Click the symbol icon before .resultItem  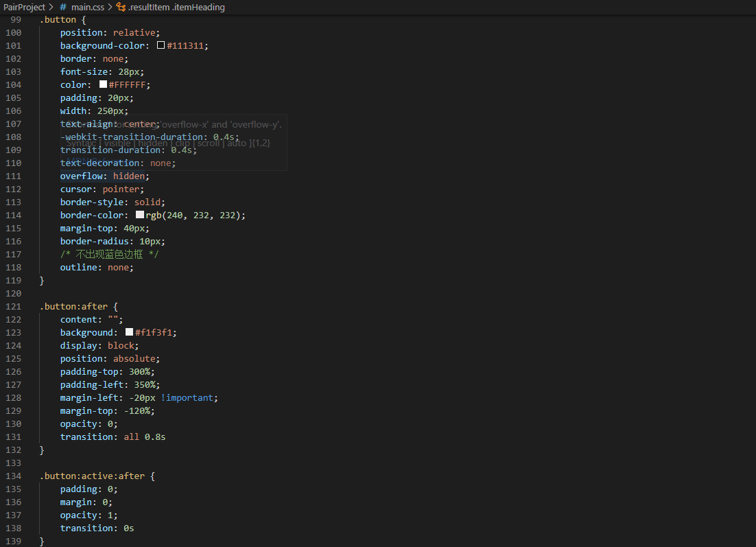121,8
